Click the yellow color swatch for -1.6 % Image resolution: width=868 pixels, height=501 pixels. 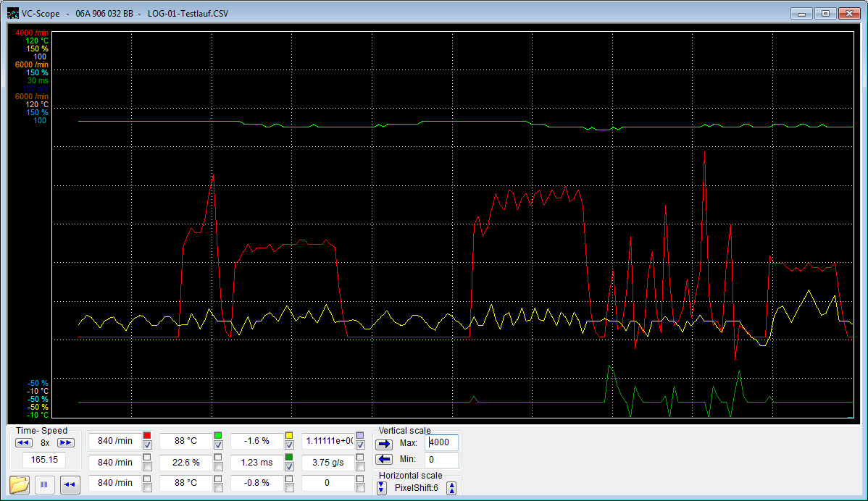coord(289,435)
